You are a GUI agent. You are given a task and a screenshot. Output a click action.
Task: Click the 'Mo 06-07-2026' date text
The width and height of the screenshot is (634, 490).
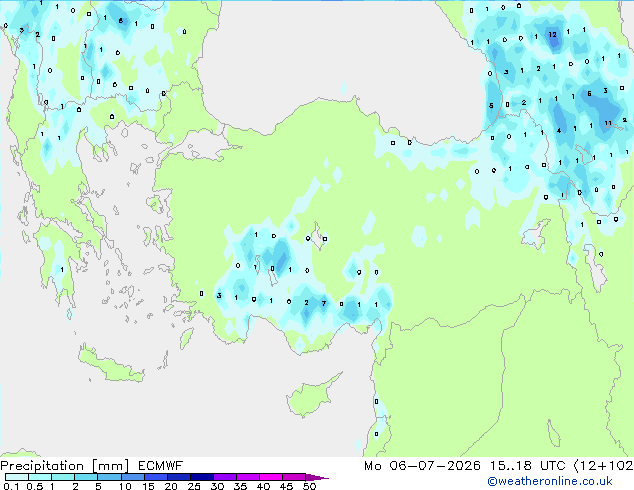(x=422, y=466)
